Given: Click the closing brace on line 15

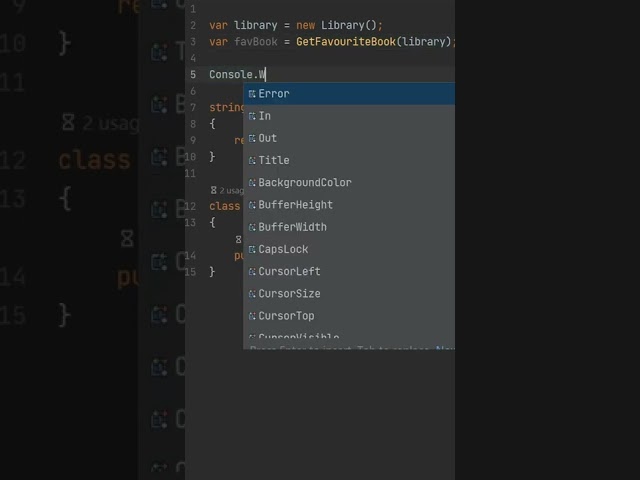Looking at the screenshot, I should (x=212, y=272).
